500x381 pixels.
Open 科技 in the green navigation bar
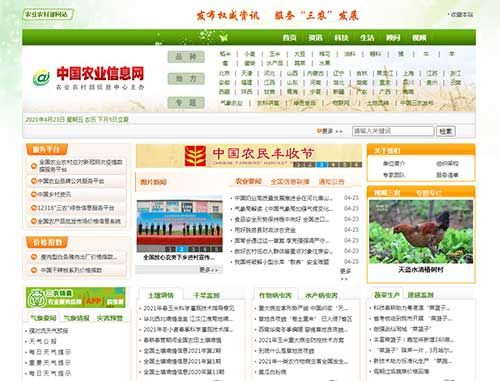pos(341,38)
